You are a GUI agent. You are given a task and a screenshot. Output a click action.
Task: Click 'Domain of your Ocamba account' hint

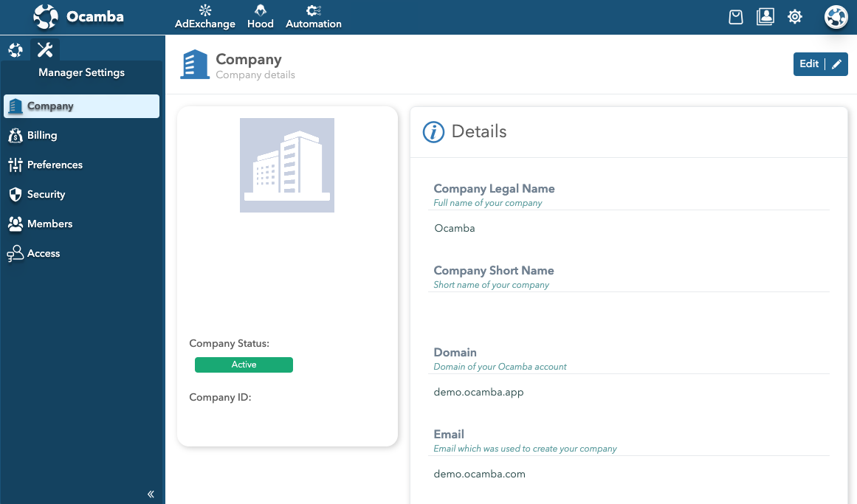click(x=500, y=367)
